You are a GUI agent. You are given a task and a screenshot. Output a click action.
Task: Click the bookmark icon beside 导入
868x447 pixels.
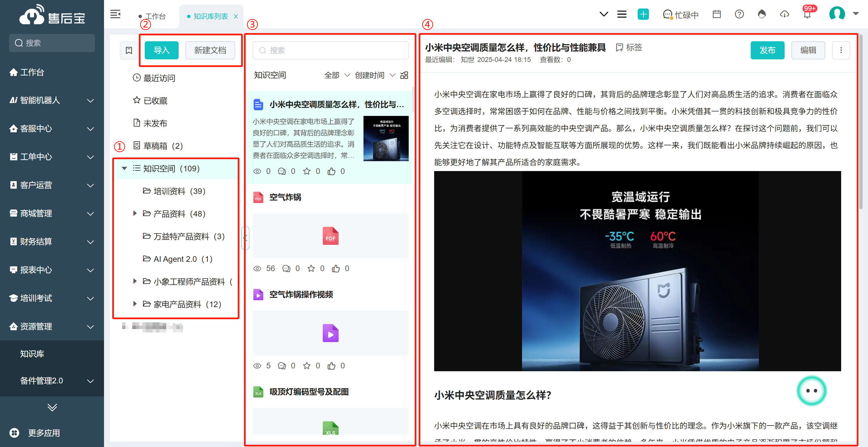point(129,50)
